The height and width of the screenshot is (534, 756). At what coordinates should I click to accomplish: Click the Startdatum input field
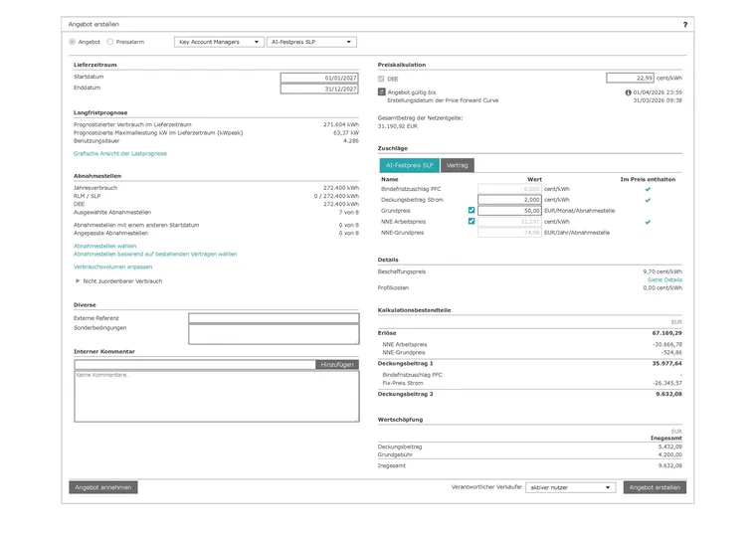click(x=318, y=77)
